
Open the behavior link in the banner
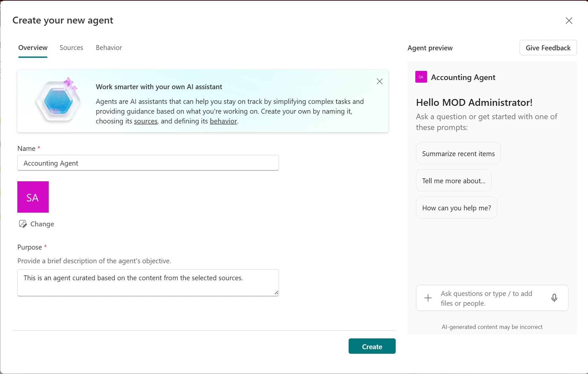point(223,121)
